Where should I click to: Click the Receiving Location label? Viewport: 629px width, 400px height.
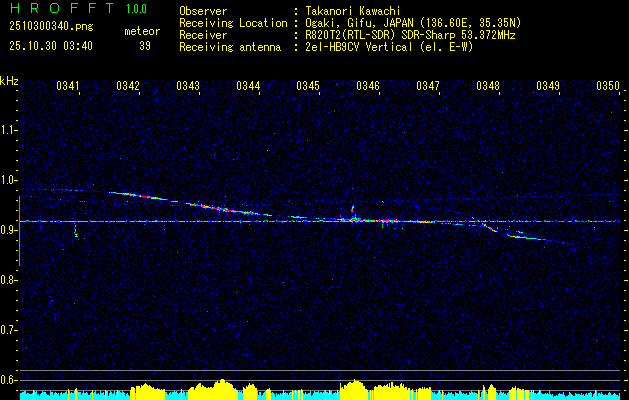tap(233, 23)
